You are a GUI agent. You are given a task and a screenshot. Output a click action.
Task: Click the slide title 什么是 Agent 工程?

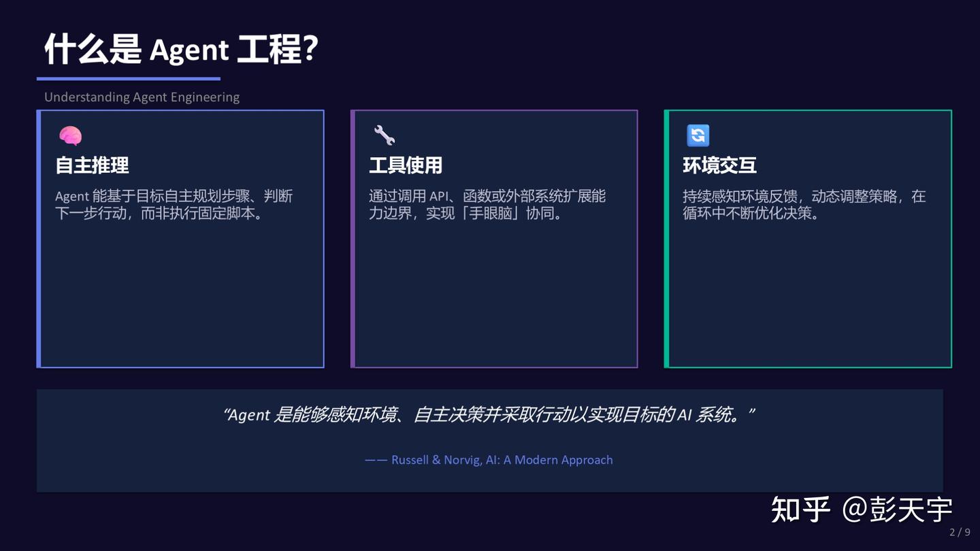(x=181, y=50)
